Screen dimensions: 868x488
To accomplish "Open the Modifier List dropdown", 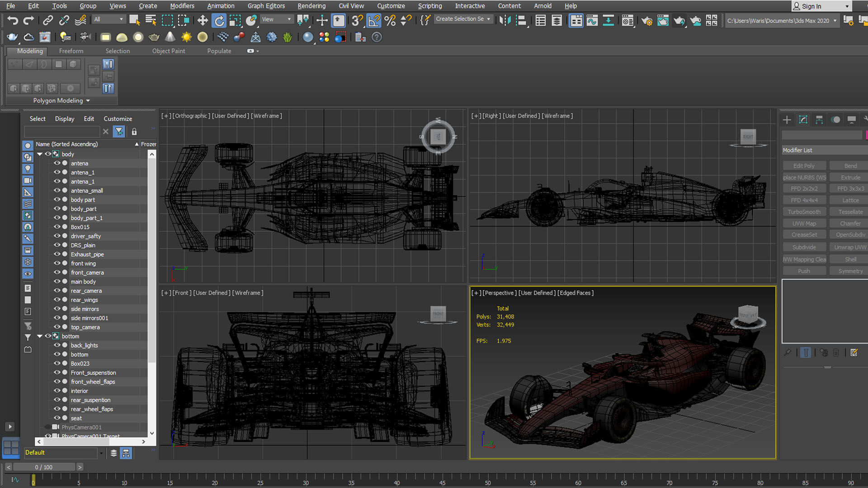I will (x=825, y=150).
